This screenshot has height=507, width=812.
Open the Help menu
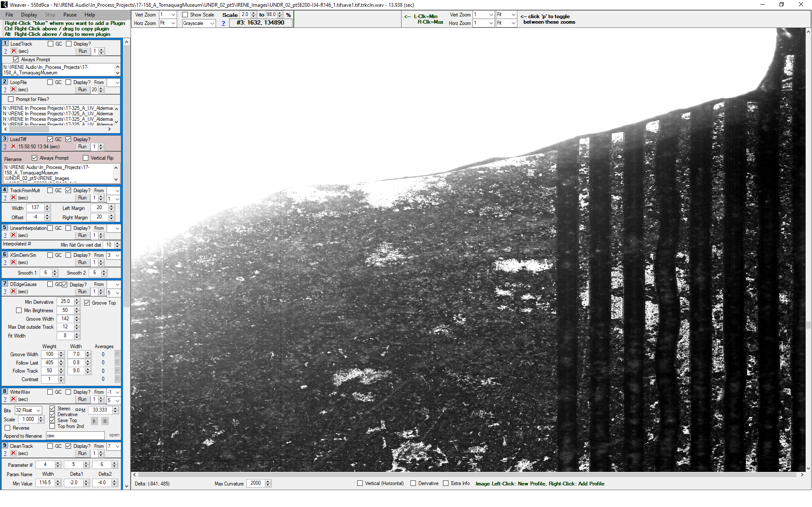tap(90, 15)
